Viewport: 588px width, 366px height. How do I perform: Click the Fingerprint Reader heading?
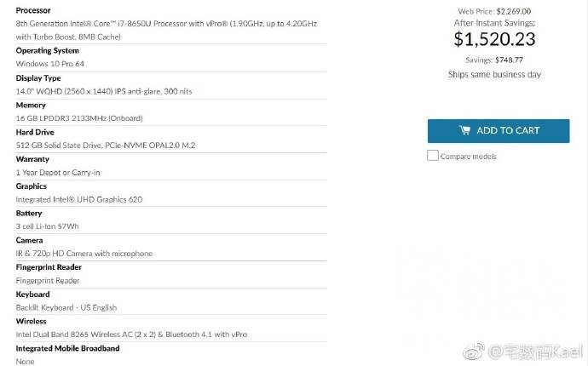(49, 267)
